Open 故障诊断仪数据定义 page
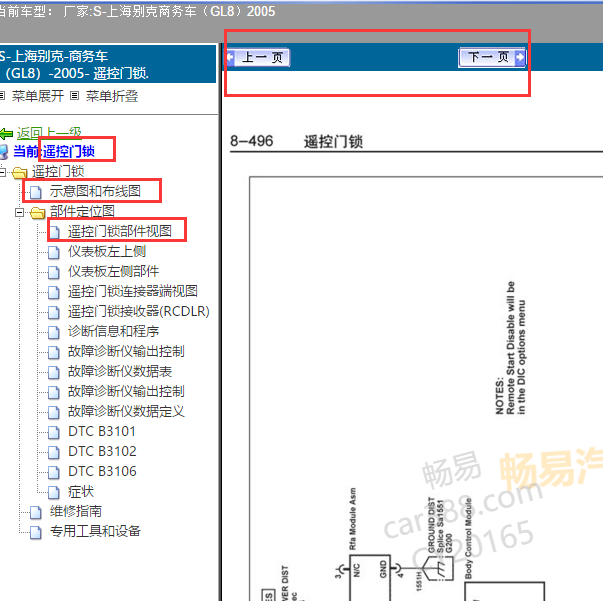 point(126,411)
